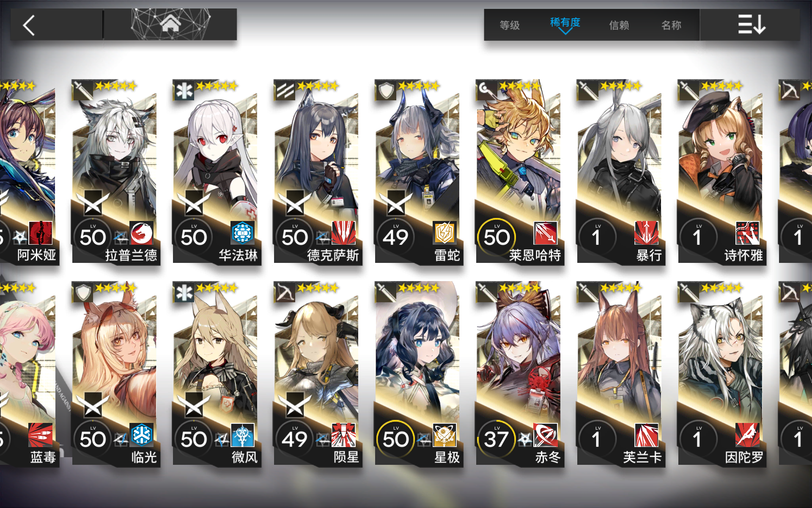Viewport: 812px width, 508px height.
Task: Sort by 信赖 trust tab
Action: pyautogui.click(x=619, y=25)
